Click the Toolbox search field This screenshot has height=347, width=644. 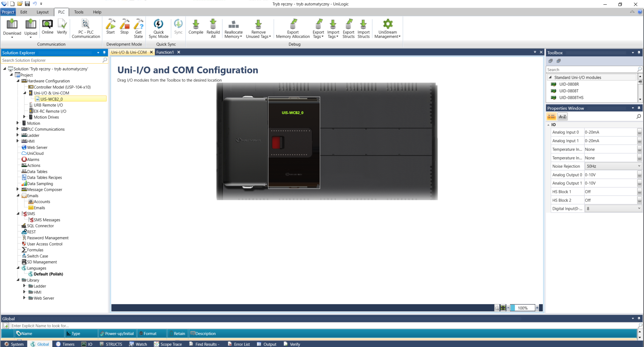(591, 70)
